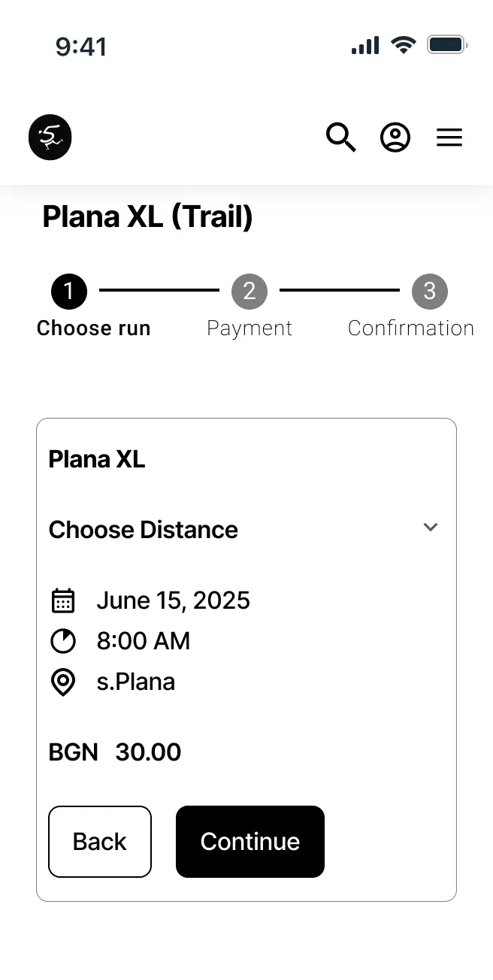Click the BGN 30.00 price text

pos(115,752)
